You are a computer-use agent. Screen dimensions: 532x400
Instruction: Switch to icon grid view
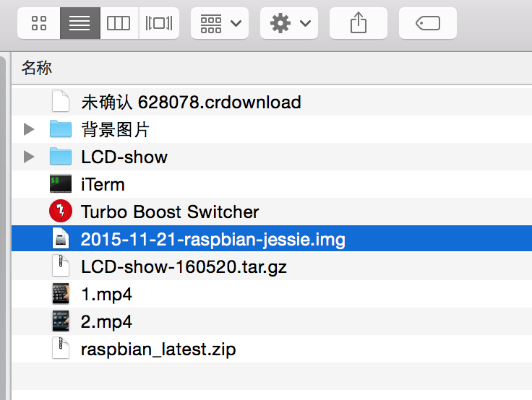39,23
